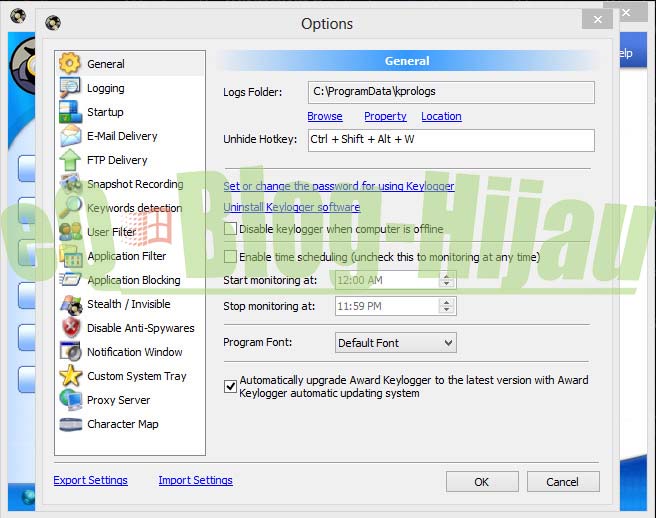Click the Start monitoring time field
The height and width of the screenshot is (518, 656).
pyautogui.click(x=395, y=280)
